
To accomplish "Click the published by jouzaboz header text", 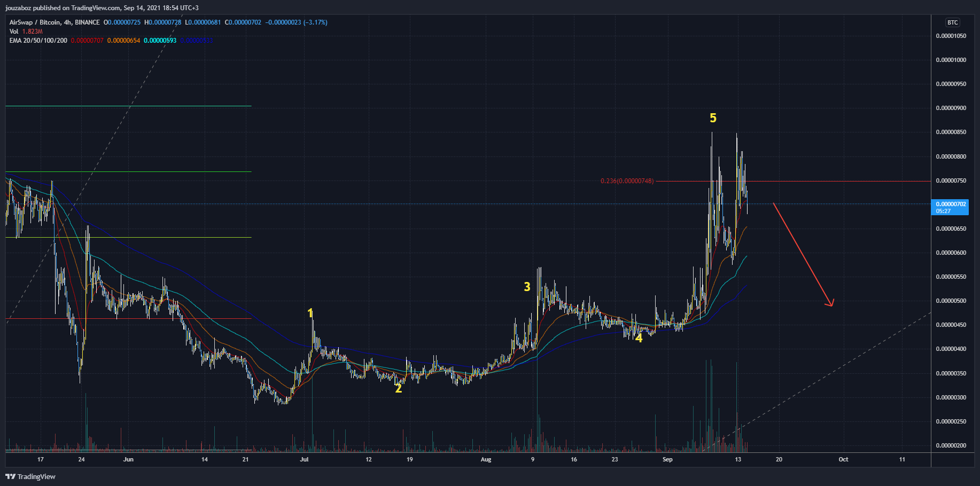I will [102, 8].
